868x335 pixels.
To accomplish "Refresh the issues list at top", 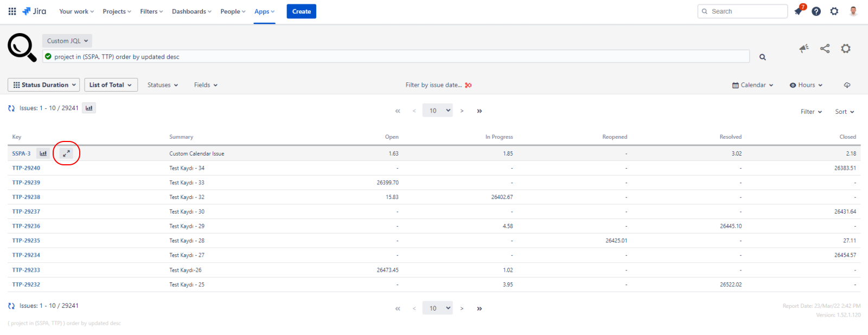I will (x=11, y=108).
